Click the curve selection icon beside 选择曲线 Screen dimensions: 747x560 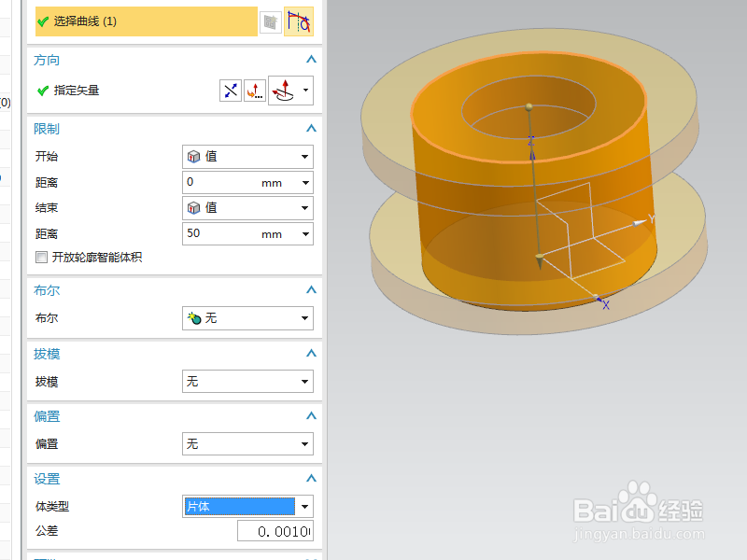point(299,21)
